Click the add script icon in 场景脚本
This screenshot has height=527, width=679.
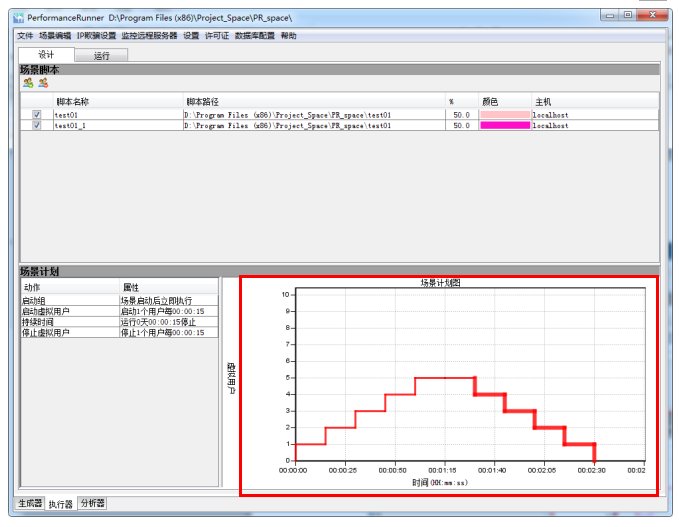coord(28,83)
